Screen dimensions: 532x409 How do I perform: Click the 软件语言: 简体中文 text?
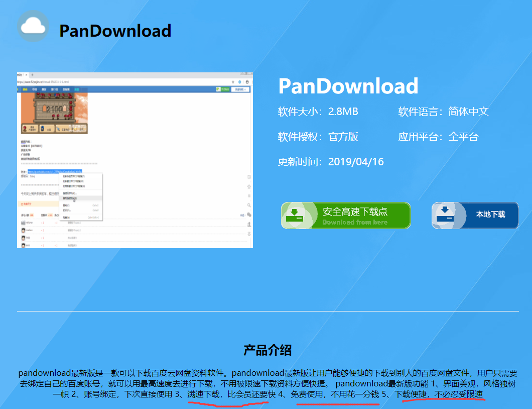coord(443,112)
